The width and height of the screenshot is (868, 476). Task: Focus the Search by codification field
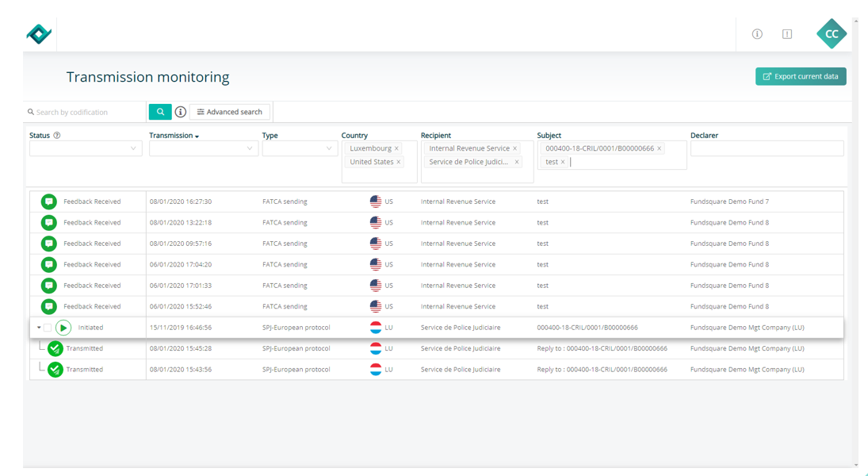pyautogui.click(x=86, y=112)
